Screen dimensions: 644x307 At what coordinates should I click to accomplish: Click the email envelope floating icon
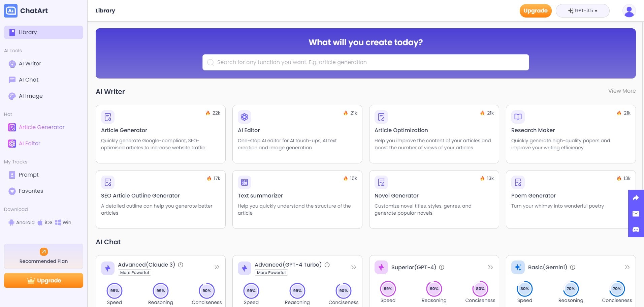pos(636,214)
